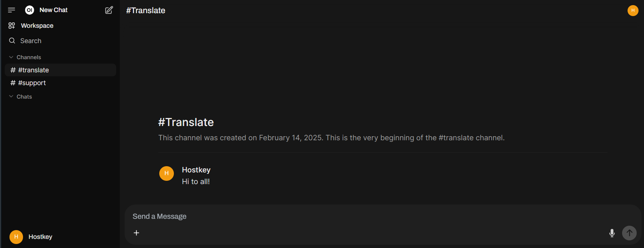Open the Workspace grid icon
Image resolution: width=644 pixels, height=248 pixels.
(x=12, y=26)
